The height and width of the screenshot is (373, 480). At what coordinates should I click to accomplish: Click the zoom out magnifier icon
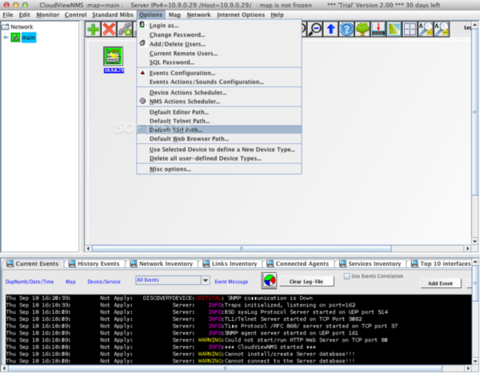[x=315, y=29]
